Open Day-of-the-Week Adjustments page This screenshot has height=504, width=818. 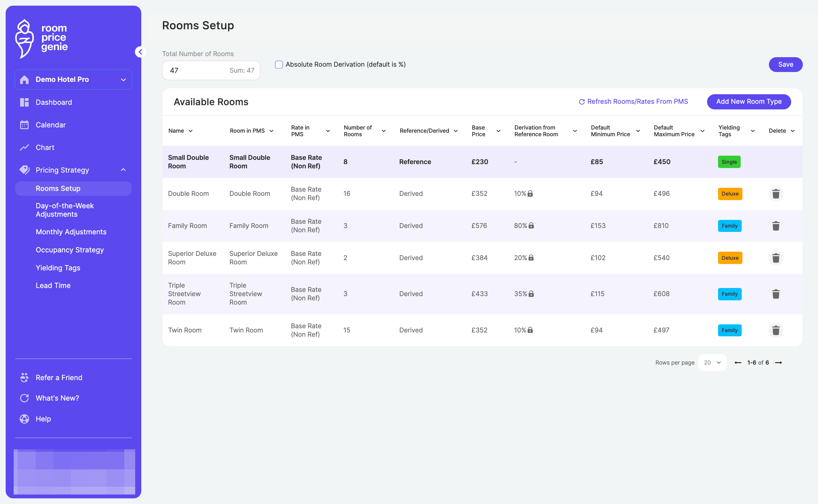65,210
